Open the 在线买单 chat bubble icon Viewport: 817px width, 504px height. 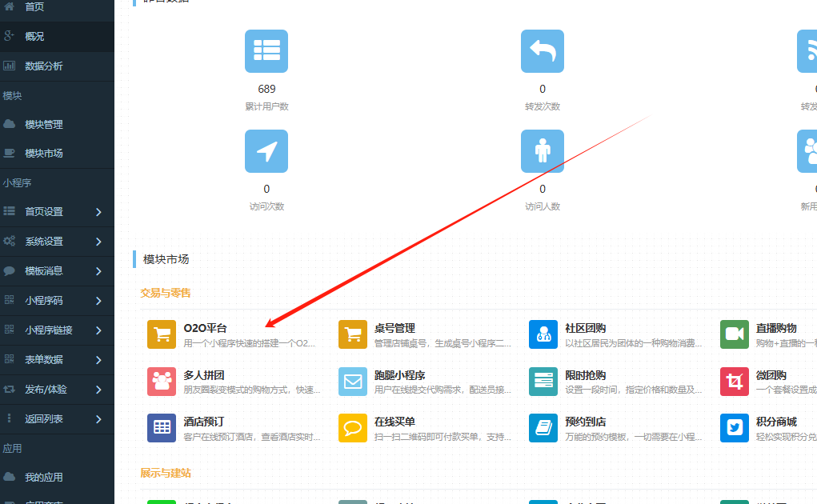[353, 428]
